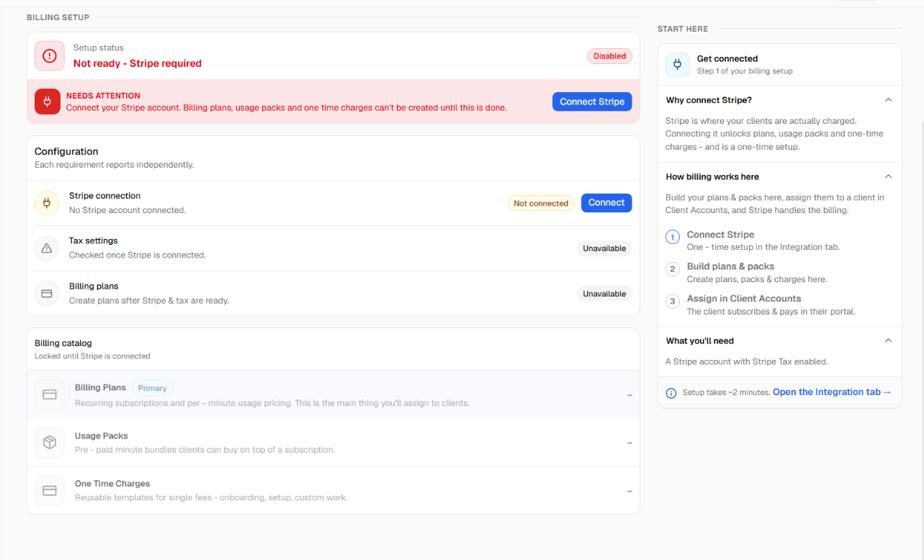Click the Stripe connection label
924x560 pixels.
point(104,196)
